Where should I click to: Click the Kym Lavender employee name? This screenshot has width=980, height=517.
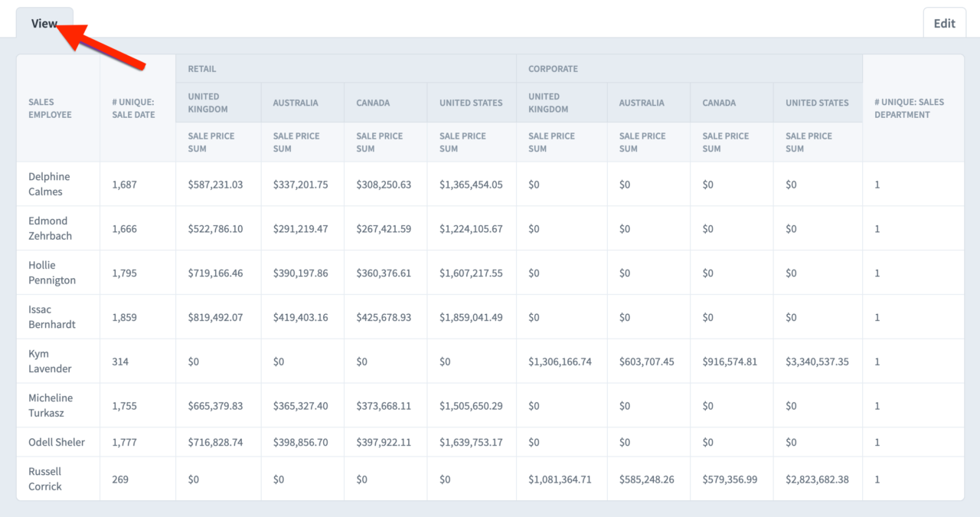click(46, 360)
